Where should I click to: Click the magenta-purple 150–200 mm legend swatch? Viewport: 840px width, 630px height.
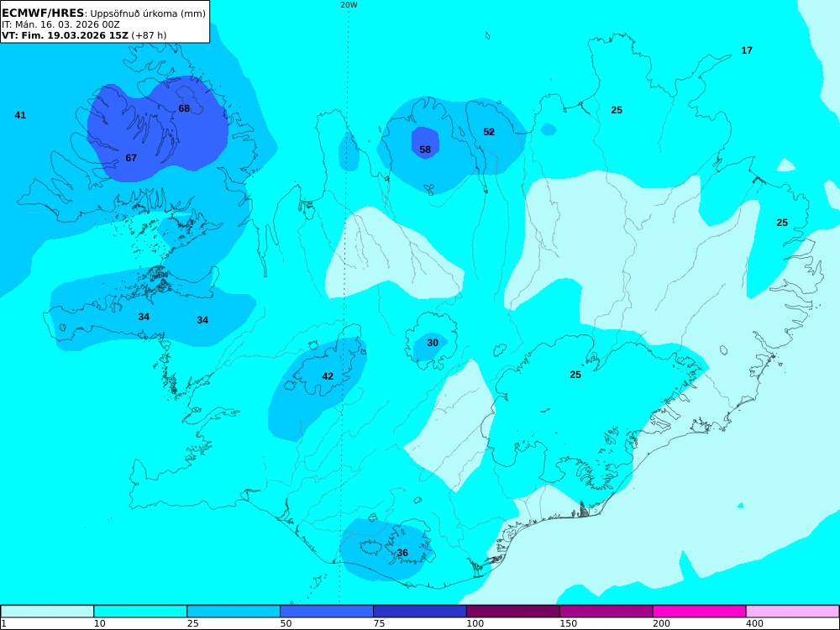(x=606, y=612)
